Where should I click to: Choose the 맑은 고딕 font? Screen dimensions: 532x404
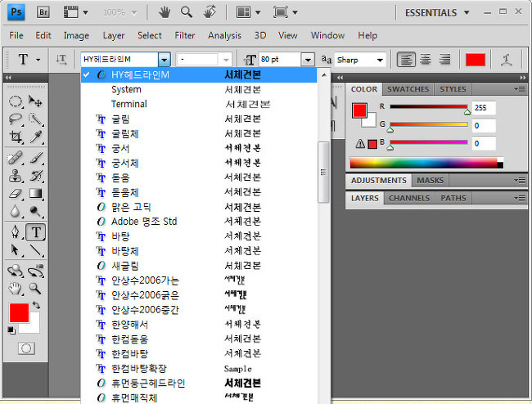tap(199, 207)
